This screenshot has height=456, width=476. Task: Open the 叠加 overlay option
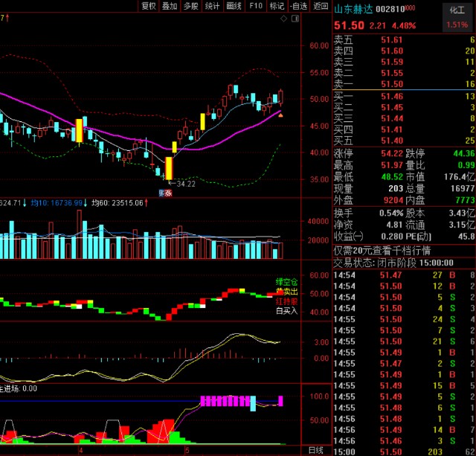click(170, 6)
